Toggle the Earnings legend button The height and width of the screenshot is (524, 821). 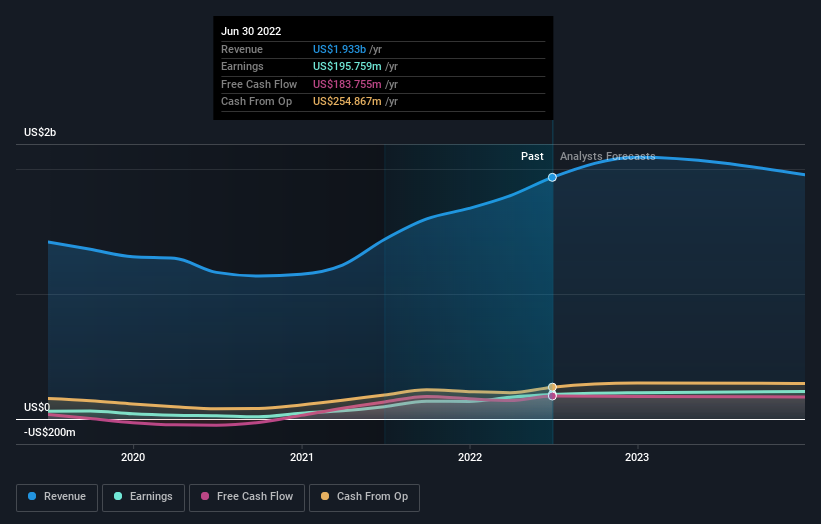[x=143, y=497]
